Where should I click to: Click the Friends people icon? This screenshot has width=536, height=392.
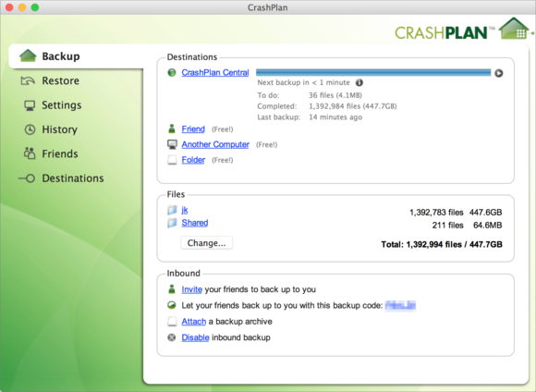30,153
